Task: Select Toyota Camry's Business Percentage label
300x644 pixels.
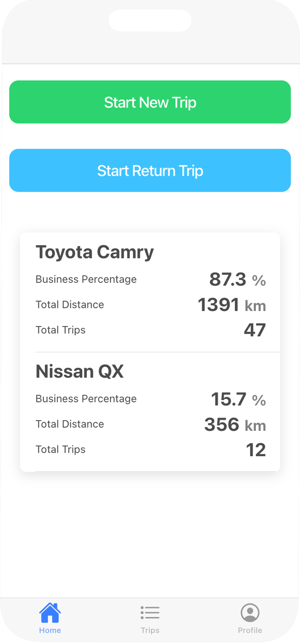Action: tap(86, 279)
